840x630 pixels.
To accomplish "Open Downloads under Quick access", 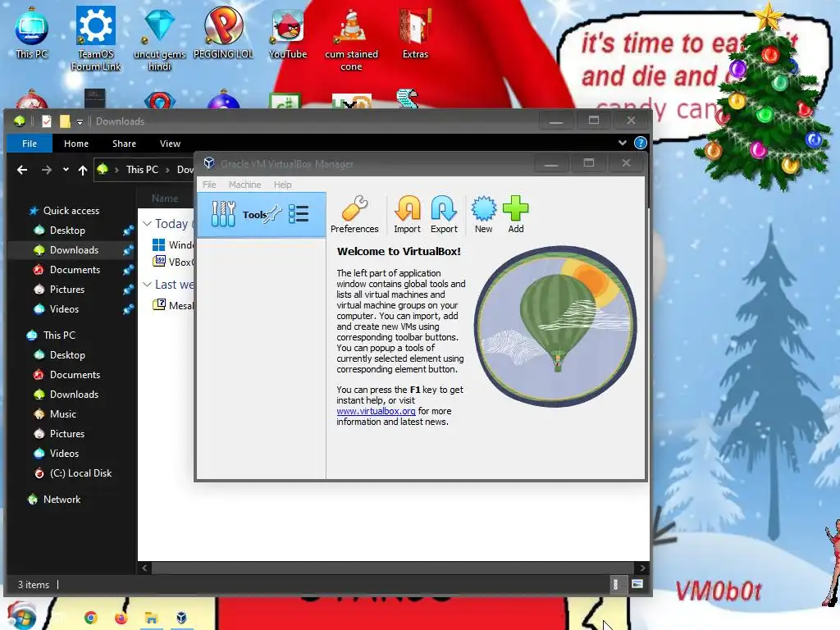I will coord(74,250).
